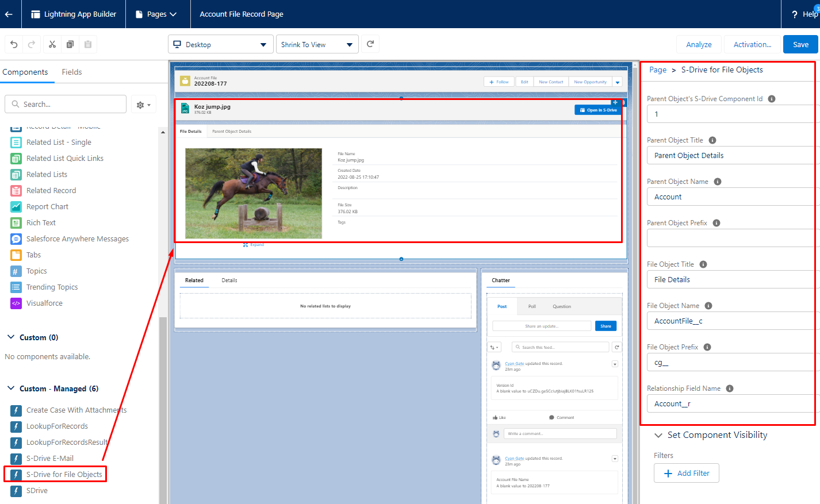The height and width of the screenshot is (504, 820).
Task: Expand the Pages menu
Action: tap(156, 14)
